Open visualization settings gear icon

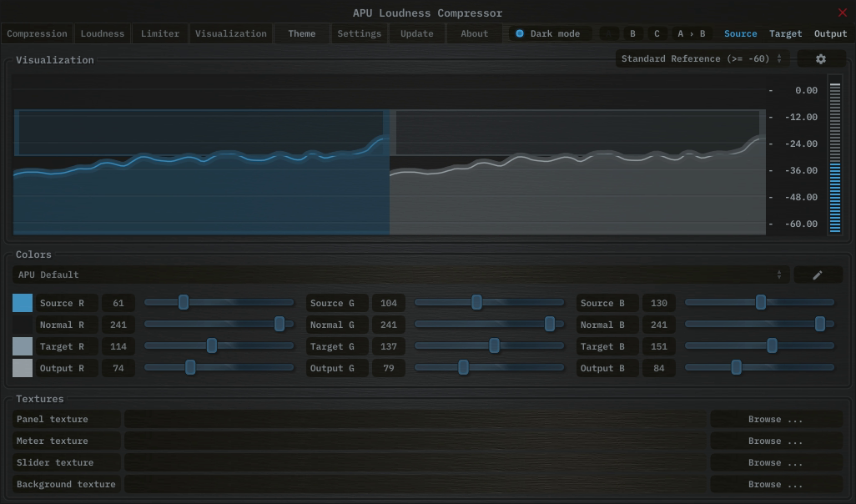click(820, 59)
